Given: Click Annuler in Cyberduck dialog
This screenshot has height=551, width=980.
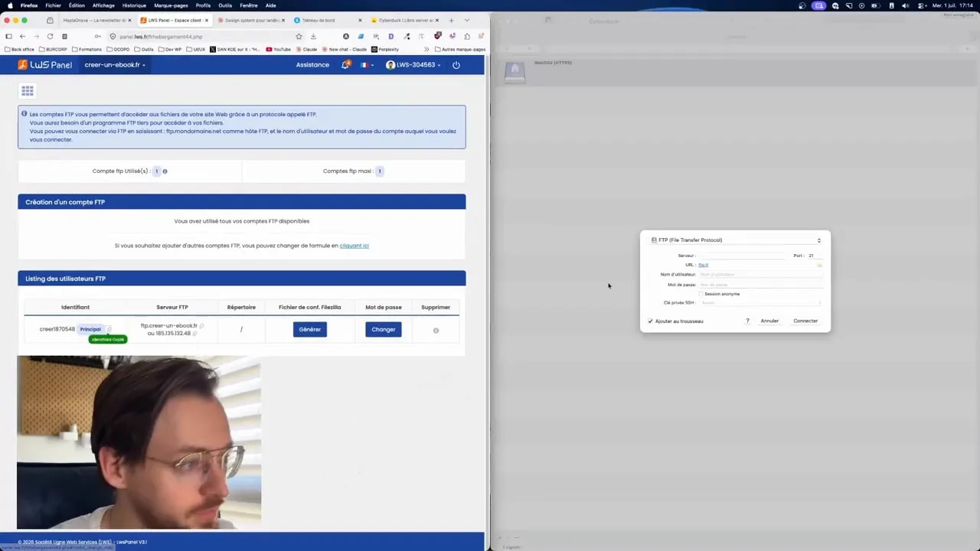Looking at the screenshot, I should coord(769,321).
